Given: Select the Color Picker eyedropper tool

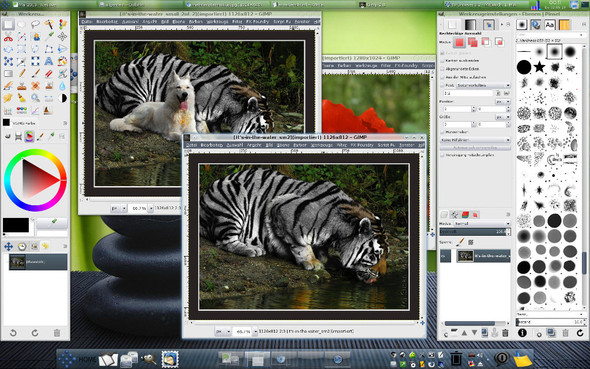Looking at the screenshot, I should tap(49, 37).
